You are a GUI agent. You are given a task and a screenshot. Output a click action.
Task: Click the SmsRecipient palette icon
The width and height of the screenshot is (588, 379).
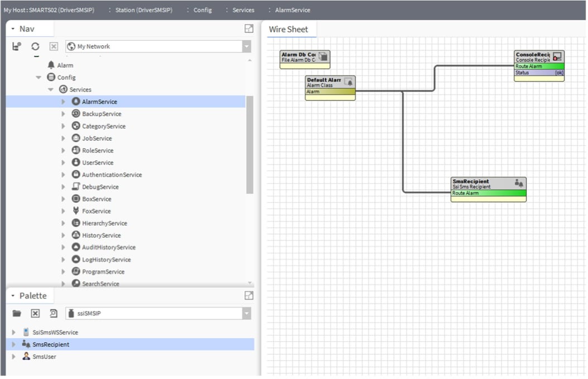(x=26, y=344)
